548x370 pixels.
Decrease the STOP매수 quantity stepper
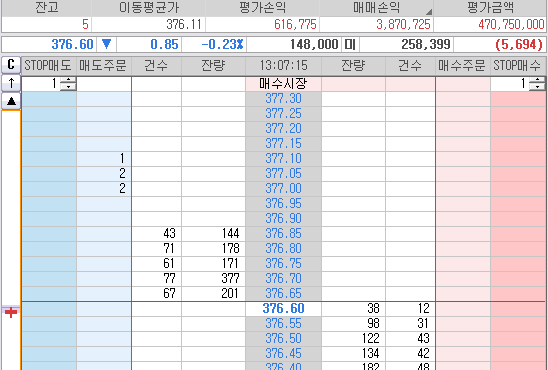tap(537, 87)
